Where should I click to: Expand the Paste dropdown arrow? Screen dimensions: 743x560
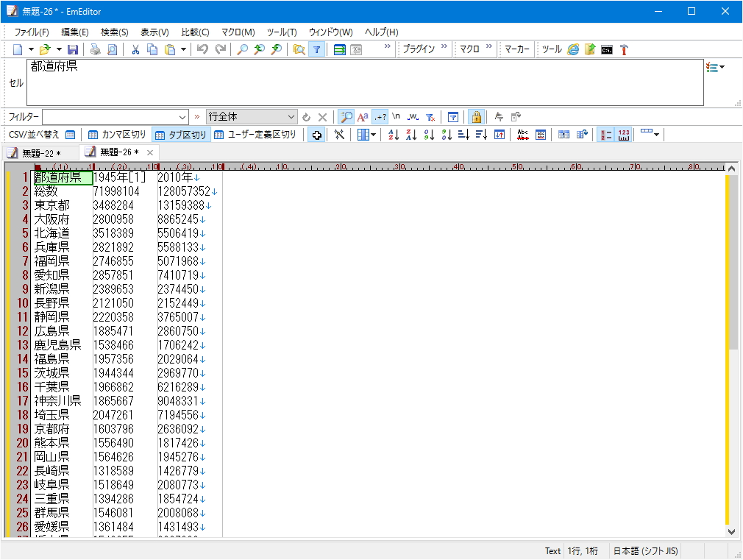tap(183, 49)
